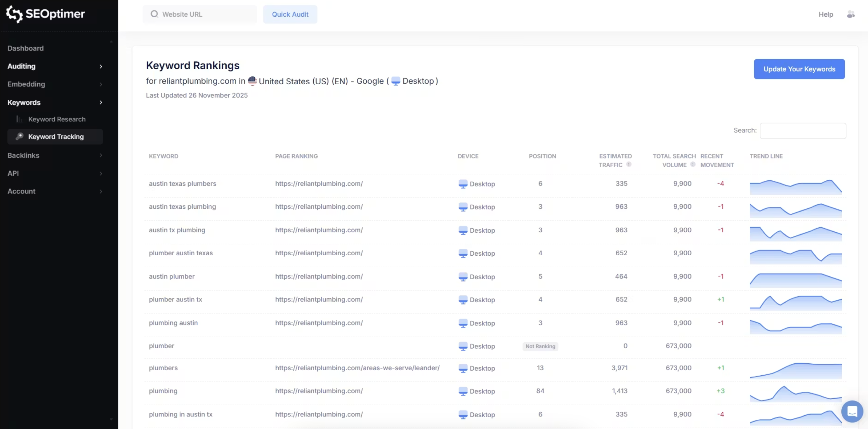This screenshot has height=429, width=868.
Task: Open the Dashboard menu item
Action: 26,48
